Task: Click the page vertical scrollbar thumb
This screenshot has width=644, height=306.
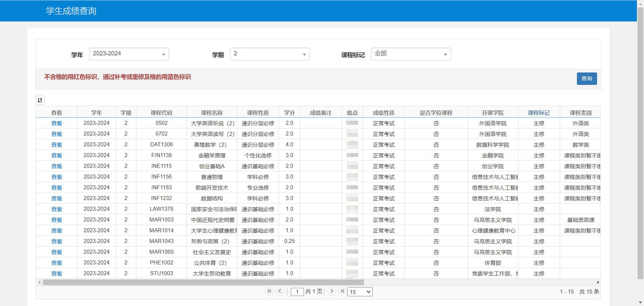Action: [640, 143]
